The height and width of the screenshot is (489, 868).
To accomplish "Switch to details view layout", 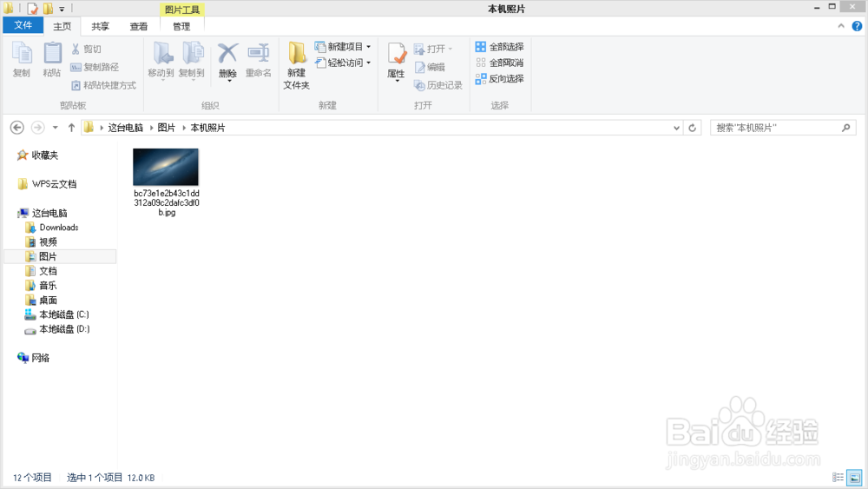I will pyautogui.click(x=838, y=478).
